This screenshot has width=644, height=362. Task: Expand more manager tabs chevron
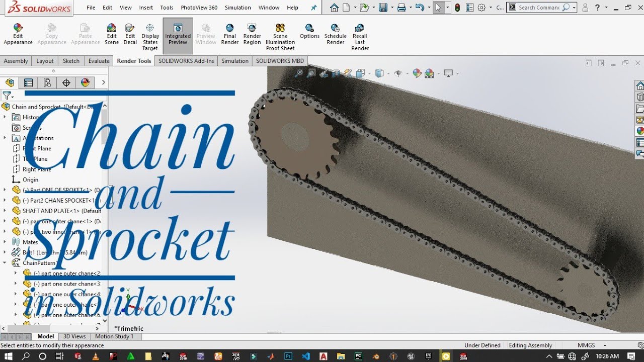point(103,83)
